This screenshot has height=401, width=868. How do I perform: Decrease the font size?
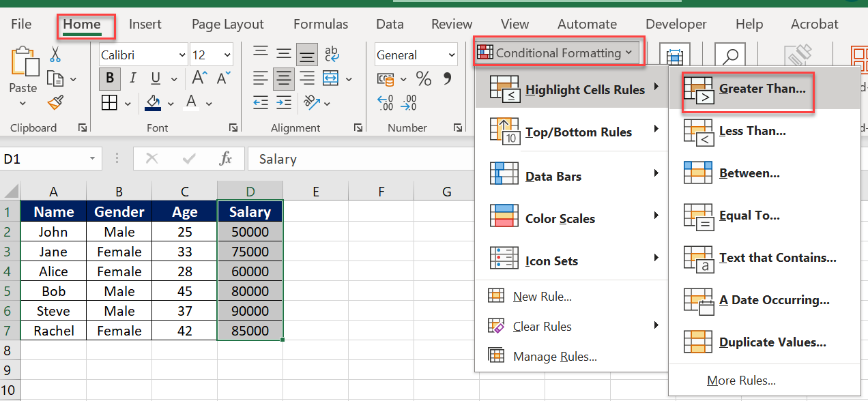pos(222,78)
